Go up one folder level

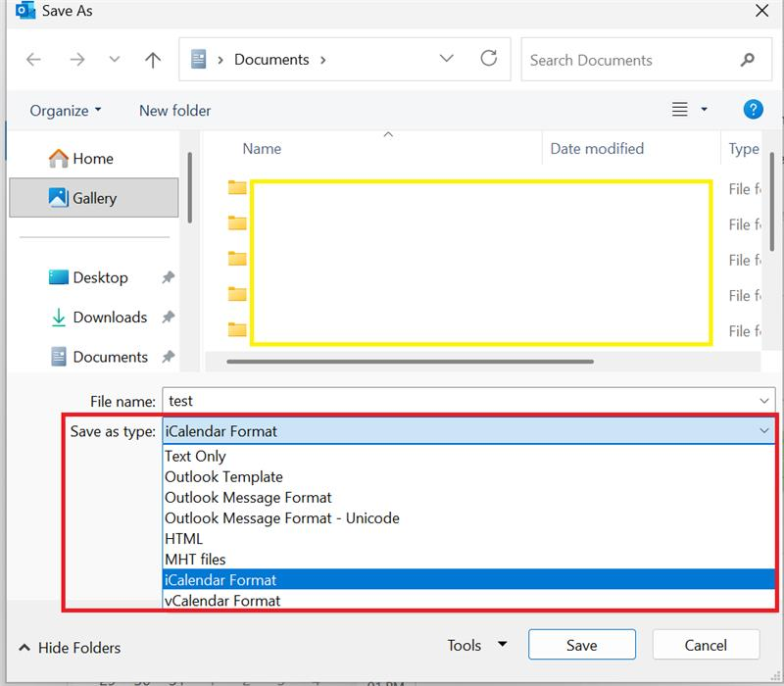tap(153, 60)
